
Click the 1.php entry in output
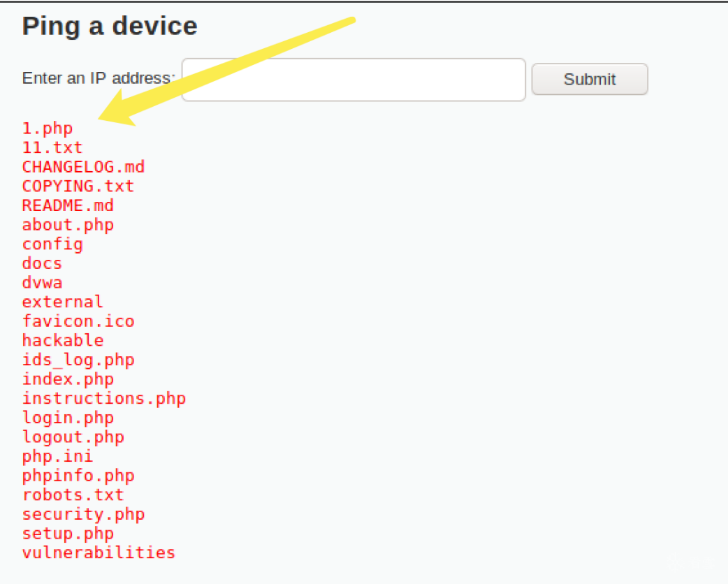[48, 129]
